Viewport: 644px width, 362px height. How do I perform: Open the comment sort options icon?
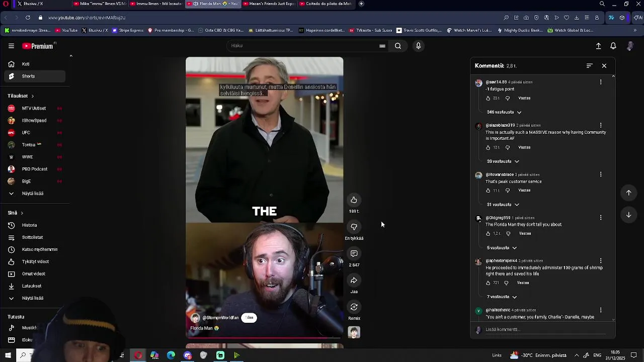tap(590, 66)
